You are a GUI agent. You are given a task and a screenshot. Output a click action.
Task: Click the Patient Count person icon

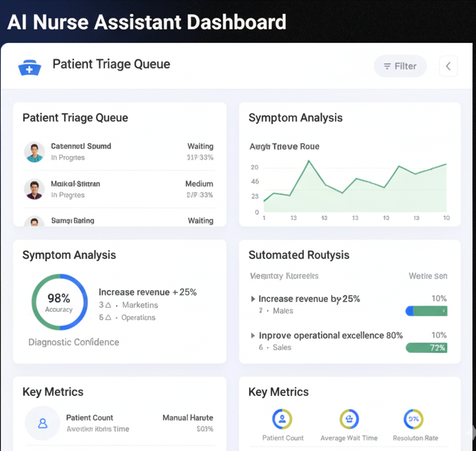tap(42, 423)
